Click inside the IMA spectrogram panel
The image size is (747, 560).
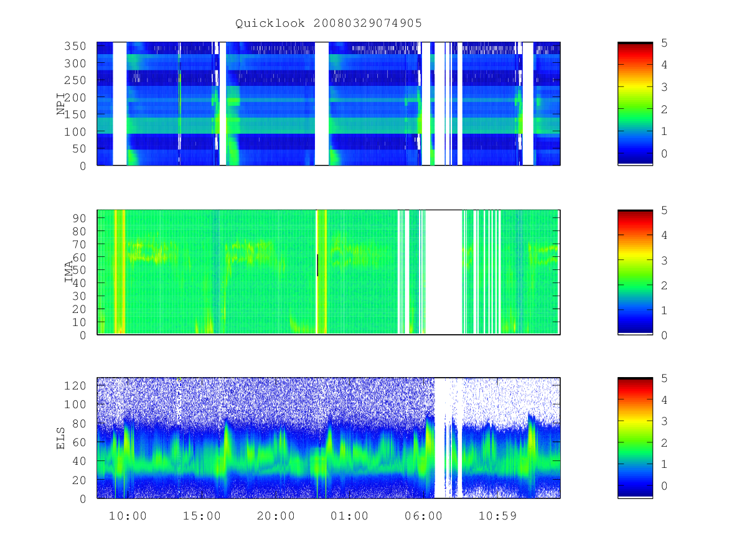click(329, 272)
